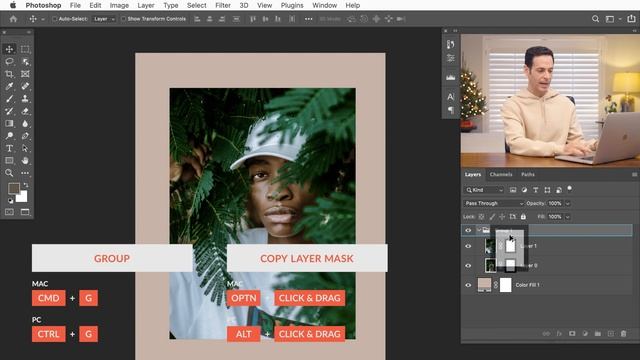Open the Apple menu
This screenshot has width=640, height=360.
[13, 5]
